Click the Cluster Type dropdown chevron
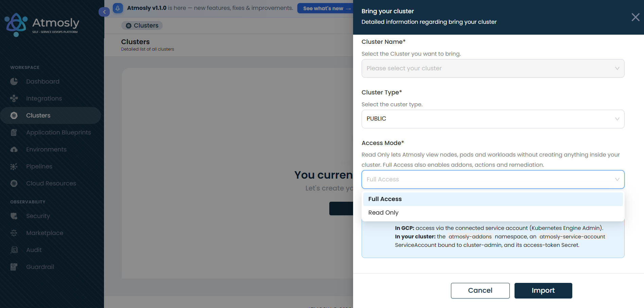Viewport: 644px width, 308px height. (x=617, y=119)
